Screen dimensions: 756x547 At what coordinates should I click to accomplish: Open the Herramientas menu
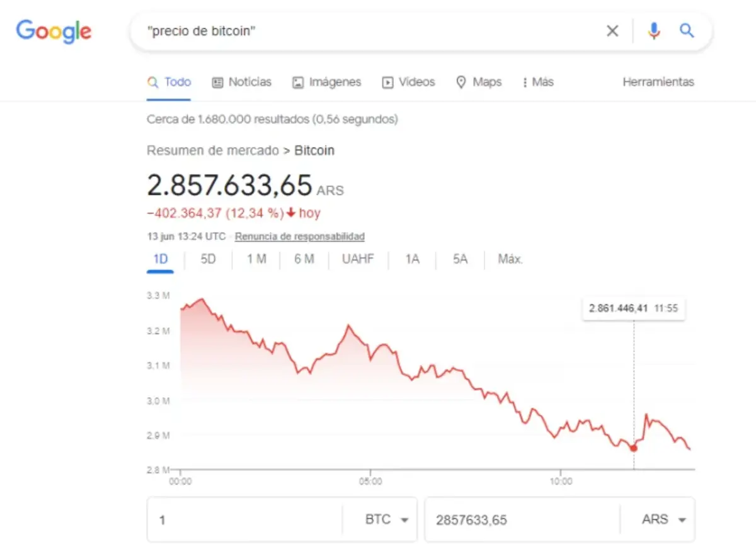pos(658,82)
